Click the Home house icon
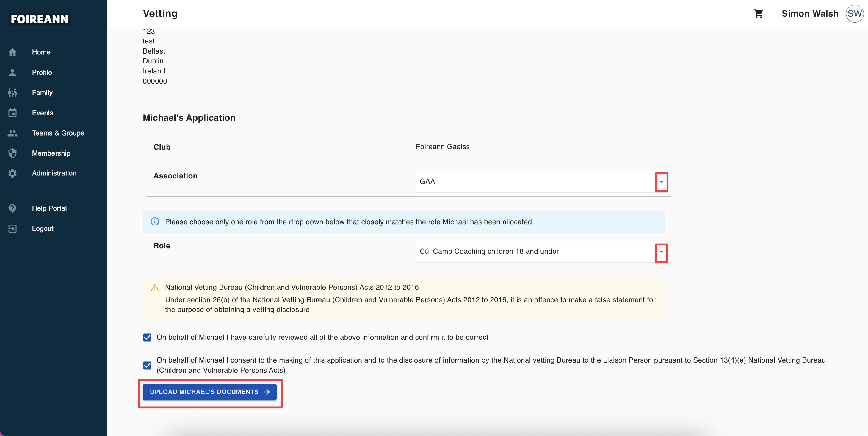The height and width of the screenshot is (436, 868). pyautogui.click(x=12, y=52)
